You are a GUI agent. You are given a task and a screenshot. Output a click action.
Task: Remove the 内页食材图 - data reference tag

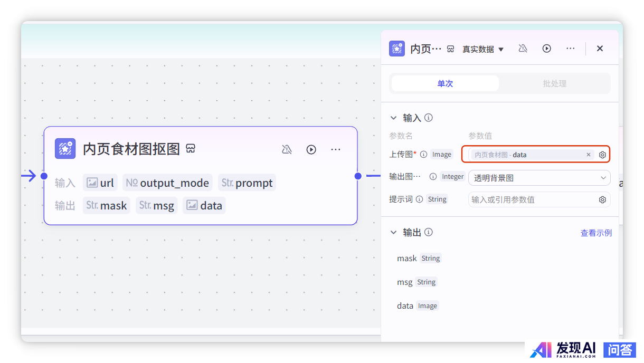coord(589,155)
